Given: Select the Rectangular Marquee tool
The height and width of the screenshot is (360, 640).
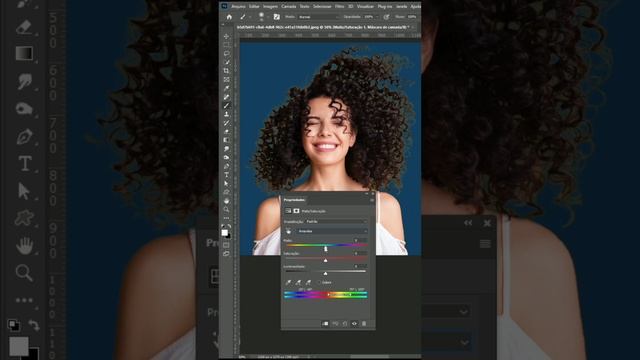Looking at the screenshot, I should (x=226, y=45).
